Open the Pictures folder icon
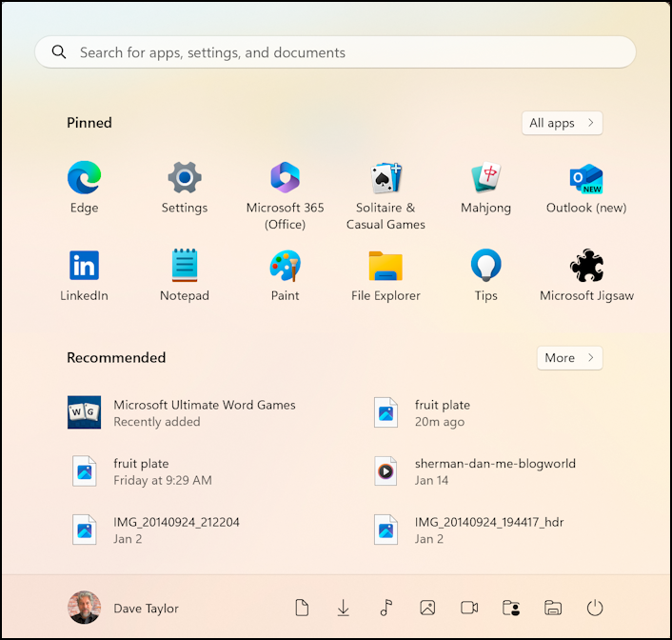The height and width of the screenshot is (640, 672). (x=427, y=608)
